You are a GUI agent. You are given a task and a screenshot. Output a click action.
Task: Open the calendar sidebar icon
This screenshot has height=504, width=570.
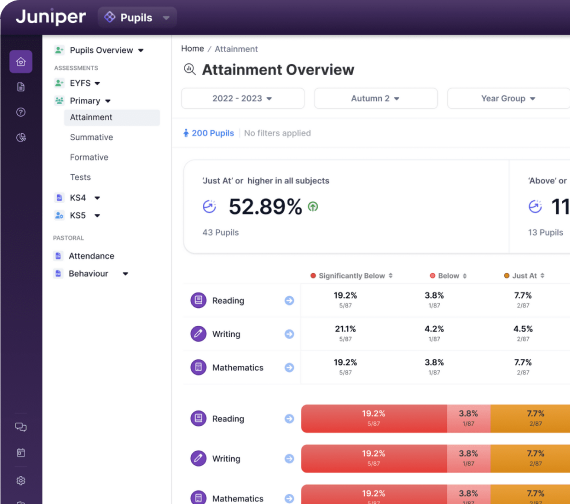click(x=21, y=453)
